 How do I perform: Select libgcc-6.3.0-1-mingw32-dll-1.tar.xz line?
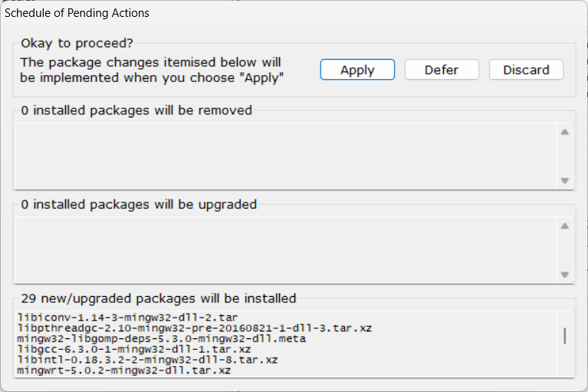point(134,349)
